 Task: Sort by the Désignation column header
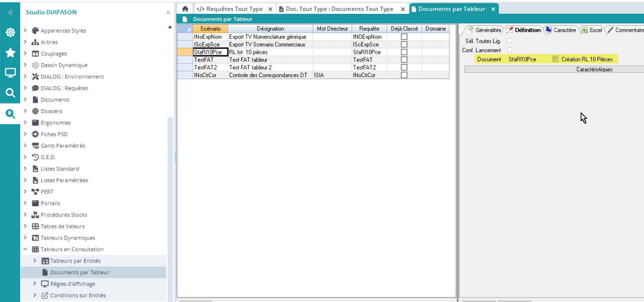point(270,29)
